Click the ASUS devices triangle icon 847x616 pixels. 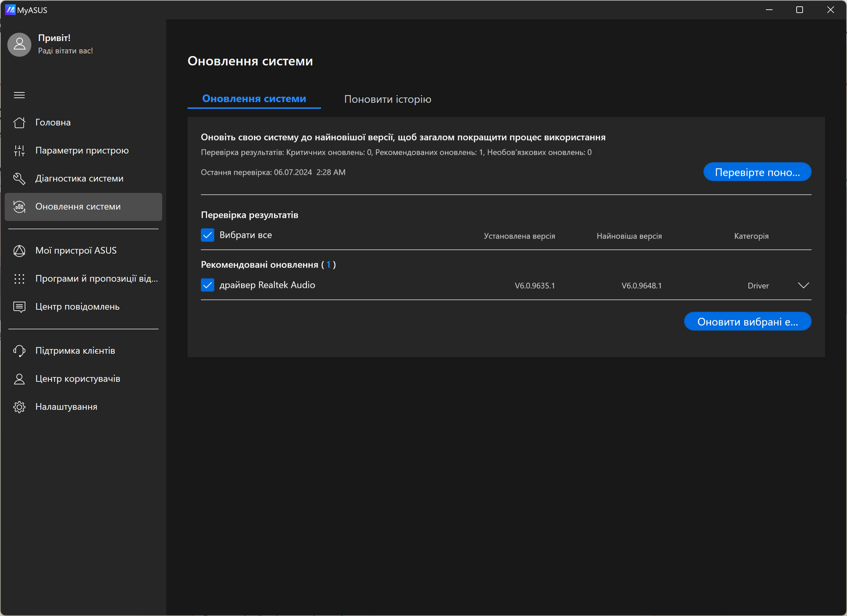[19, 251]
